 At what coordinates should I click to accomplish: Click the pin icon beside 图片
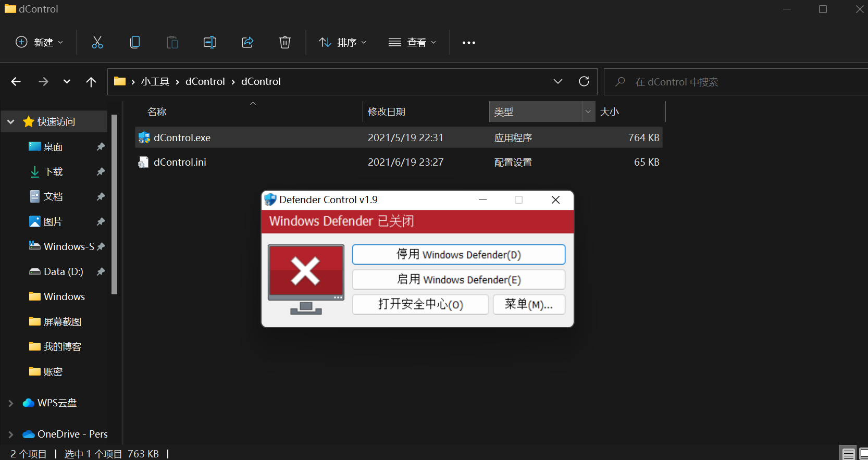pyautogui.click(x=101, y=222)
